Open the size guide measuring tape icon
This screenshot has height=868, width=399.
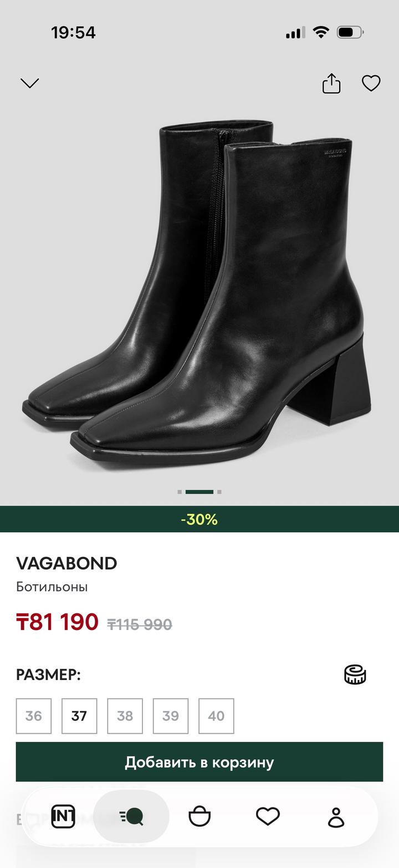[x=355, y=674]
